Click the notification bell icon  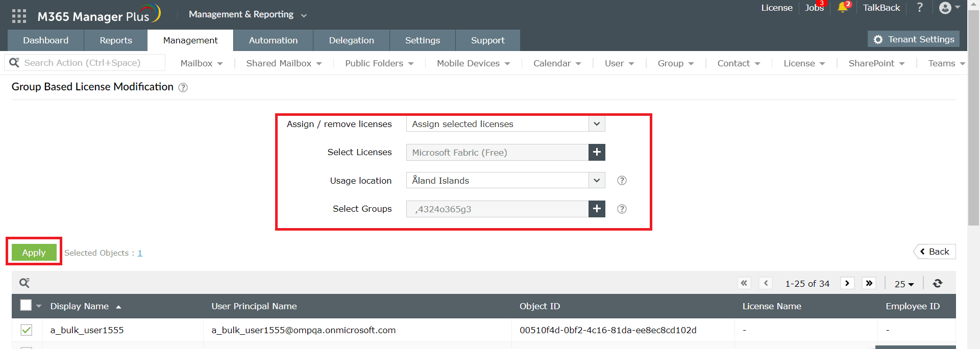tap(842, 8)
